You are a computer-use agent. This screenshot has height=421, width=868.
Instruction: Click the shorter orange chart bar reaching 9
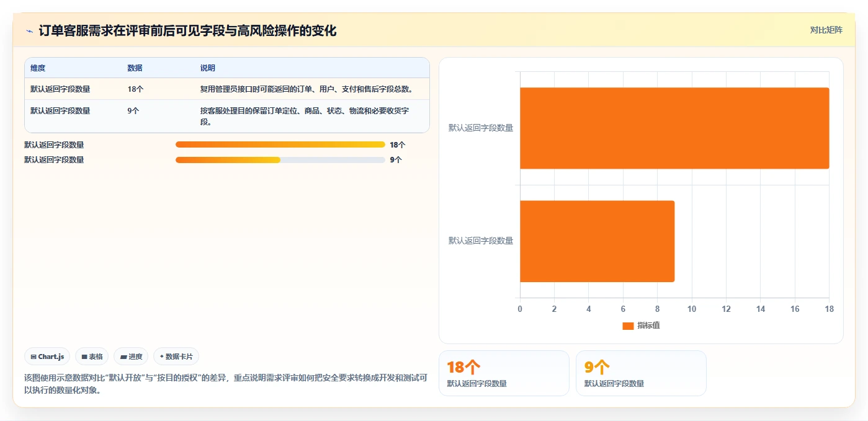tap(597, 241)
